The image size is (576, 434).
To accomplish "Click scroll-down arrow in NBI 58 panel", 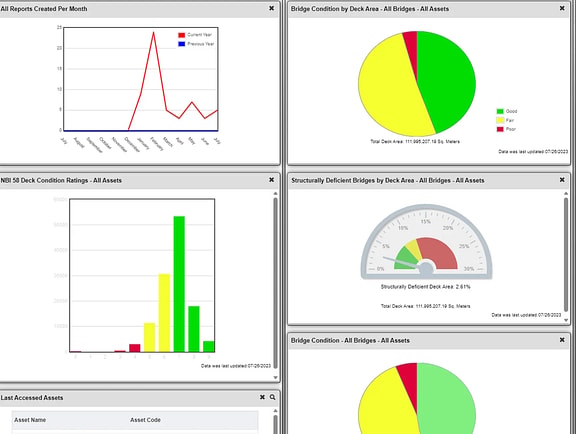I will [276, 377].
